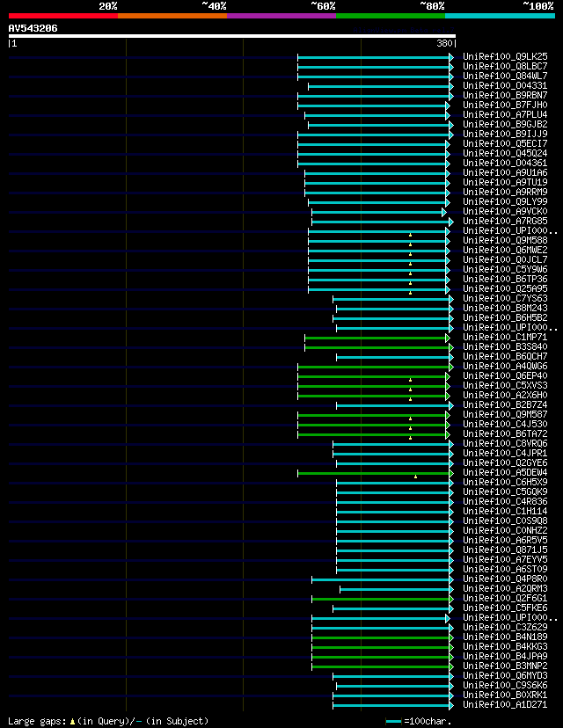
Task: Open hit UniRef100_Q9LK25
Action: pyautogui.click(x=505, y=56)
